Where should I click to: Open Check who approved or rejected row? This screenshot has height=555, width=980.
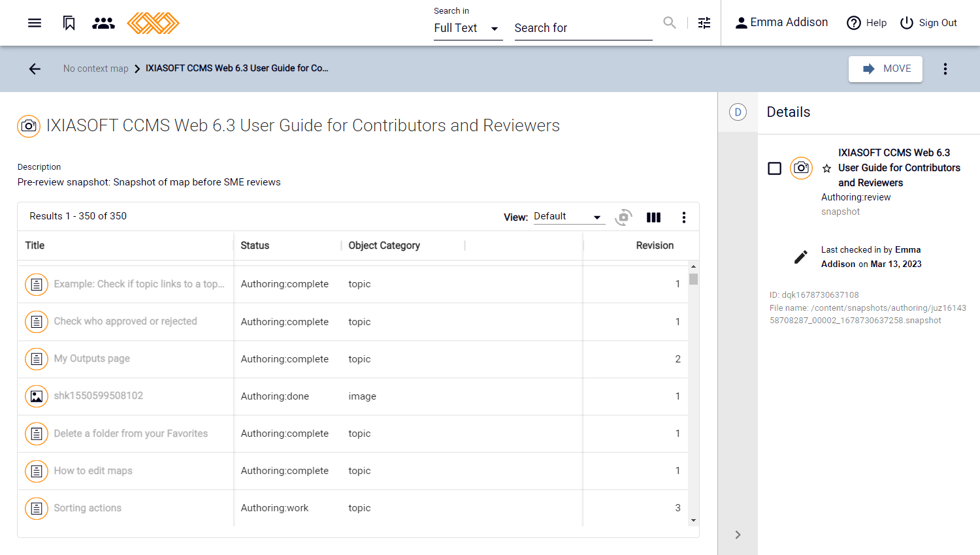[x=125, y=321]
